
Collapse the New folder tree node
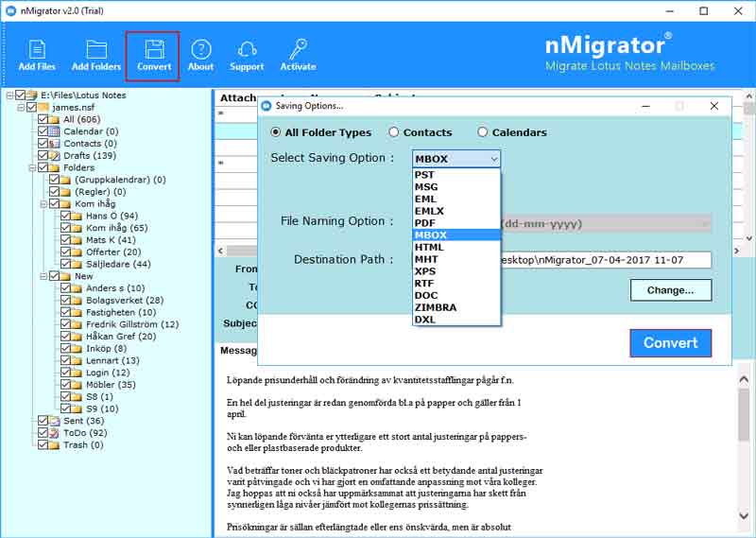coord(43,276)
